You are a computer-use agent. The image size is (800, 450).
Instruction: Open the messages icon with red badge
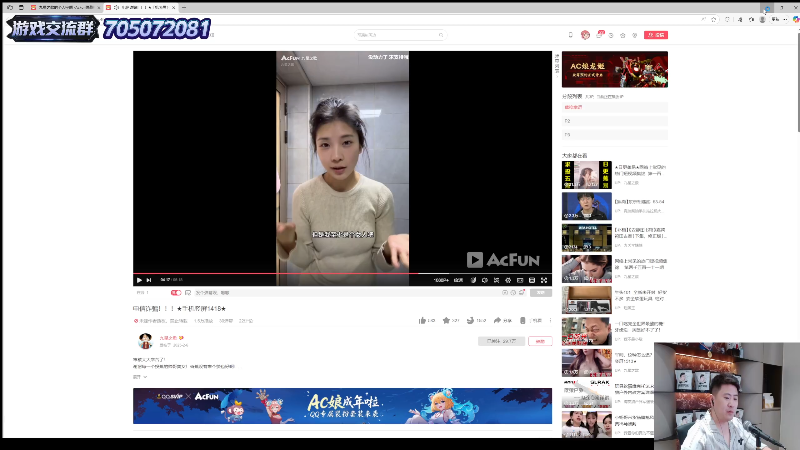click(599, 35)
